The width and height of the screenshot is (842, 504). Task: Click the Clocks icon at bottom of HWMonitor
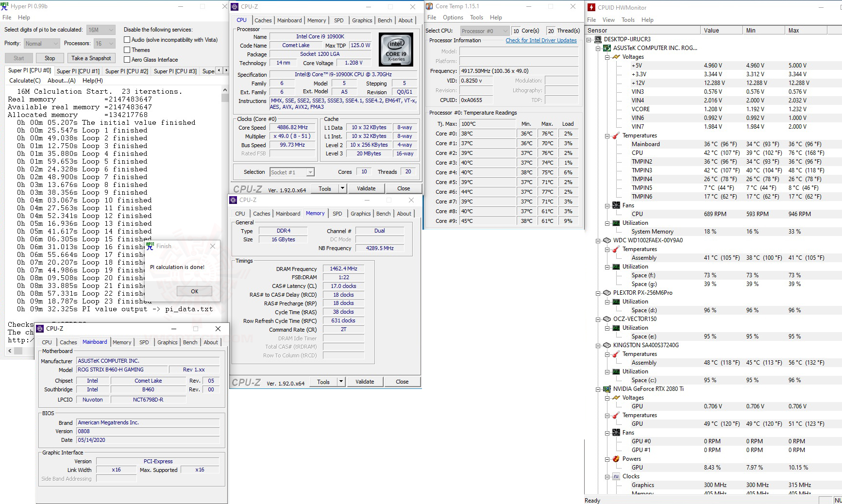[x=617, y=476]
